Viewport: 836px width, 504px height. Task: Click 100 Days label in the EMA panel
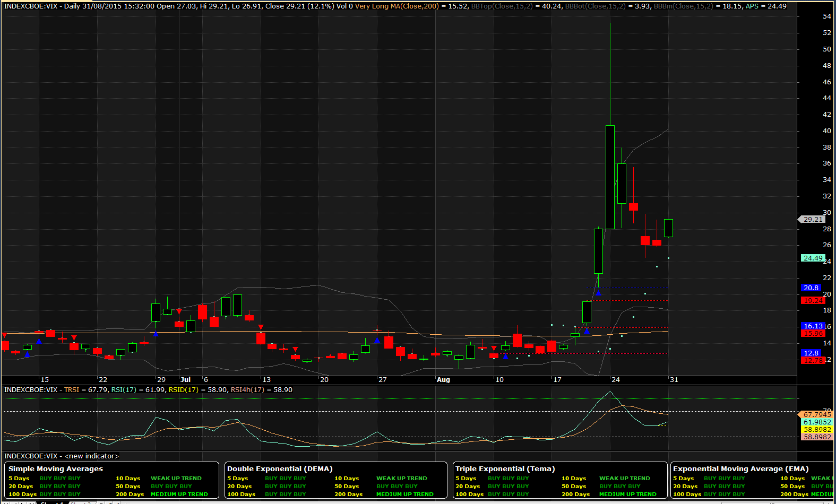[x=687, y=494]
